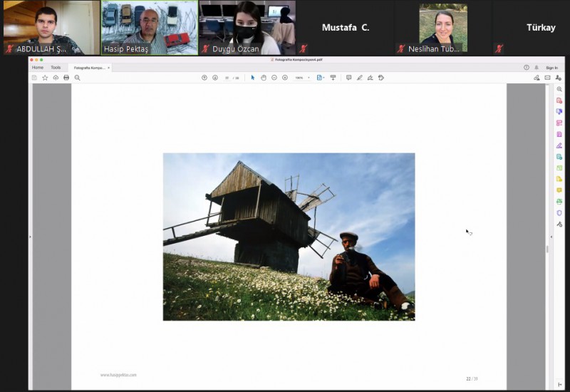Share file by email envelope icon

tap(547, 78)
